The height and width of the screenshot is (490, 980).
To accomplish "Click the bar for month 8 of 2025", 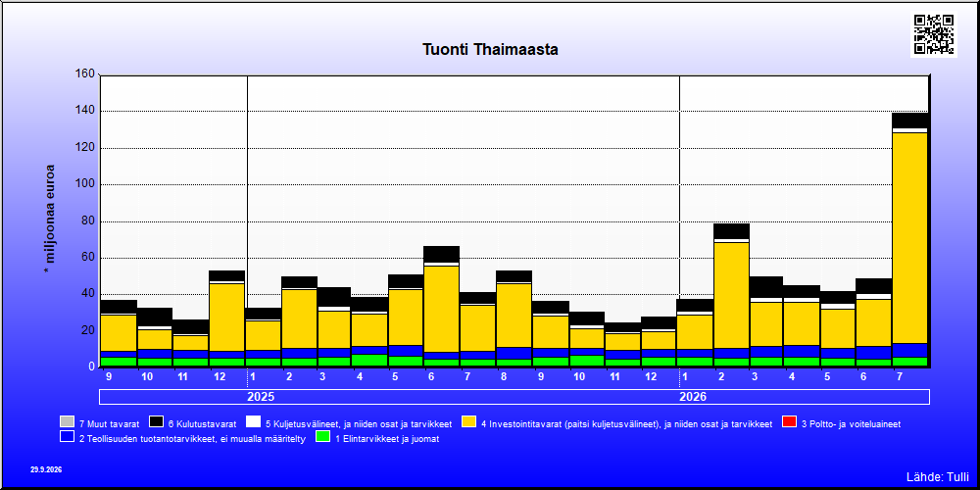I will (514, 318).
